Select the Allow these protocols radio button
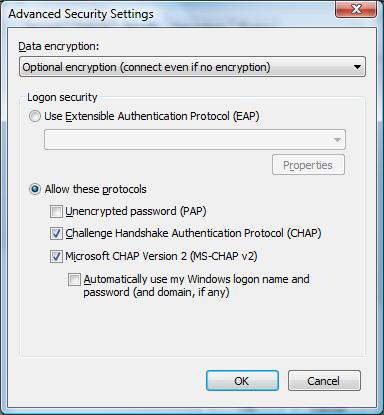 coord(35,189)
